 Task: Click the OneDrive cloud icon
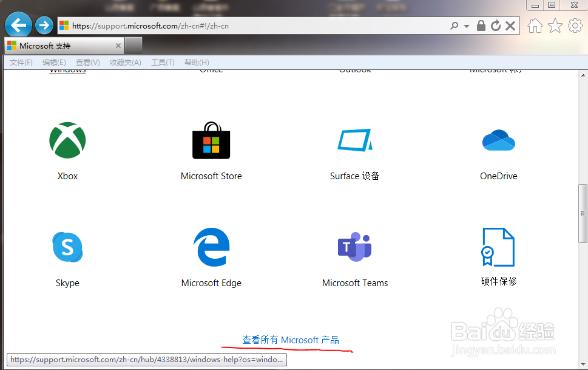point(498,140)
